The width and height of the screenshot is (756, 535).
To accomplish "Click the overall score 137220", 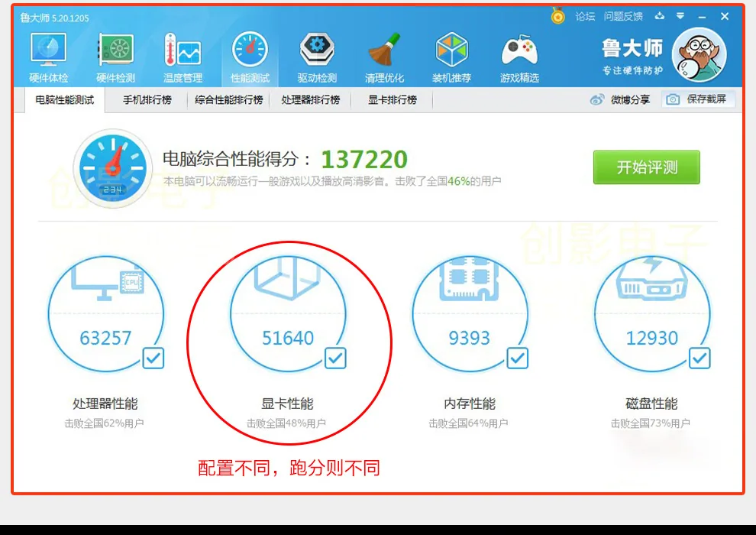I will [x=364, y=160].
